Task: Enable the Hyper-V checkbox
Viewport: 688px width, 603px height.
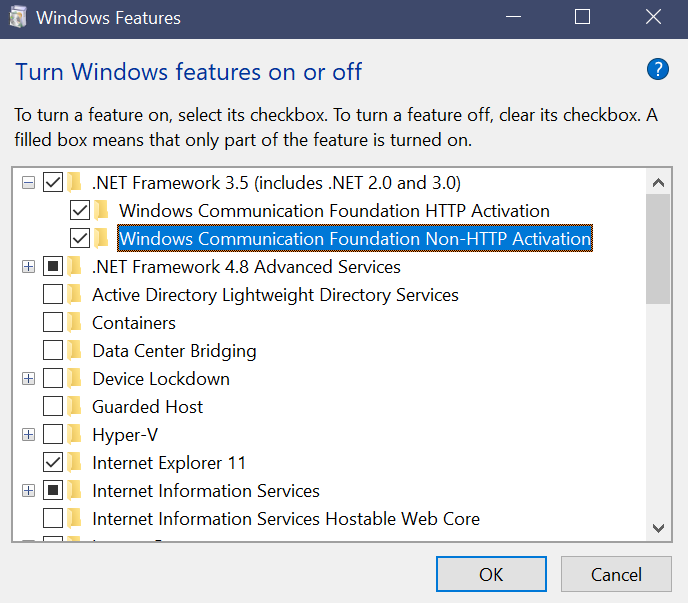Action: (x=53, y=434)
